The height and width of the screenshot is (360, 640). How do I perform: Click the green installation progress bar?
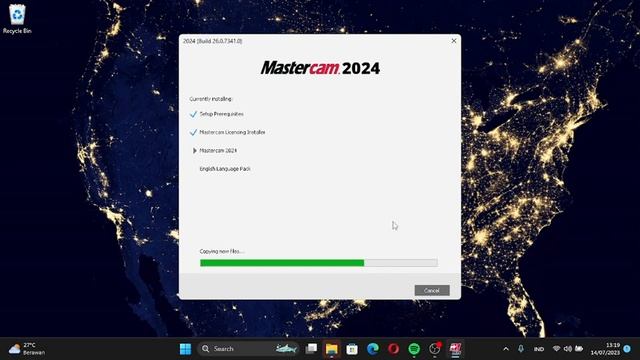click(319, 263)
